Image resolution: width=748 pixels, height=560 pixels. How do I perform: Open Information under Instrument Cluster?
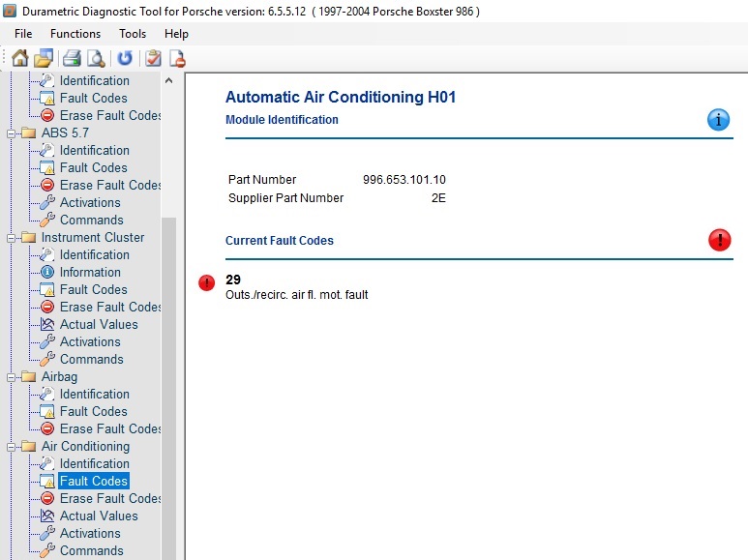pos(90,272)
